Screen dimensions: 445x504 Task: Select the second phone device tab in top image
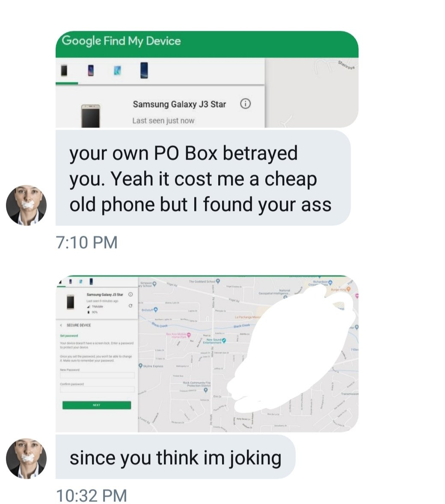point(91,71)
